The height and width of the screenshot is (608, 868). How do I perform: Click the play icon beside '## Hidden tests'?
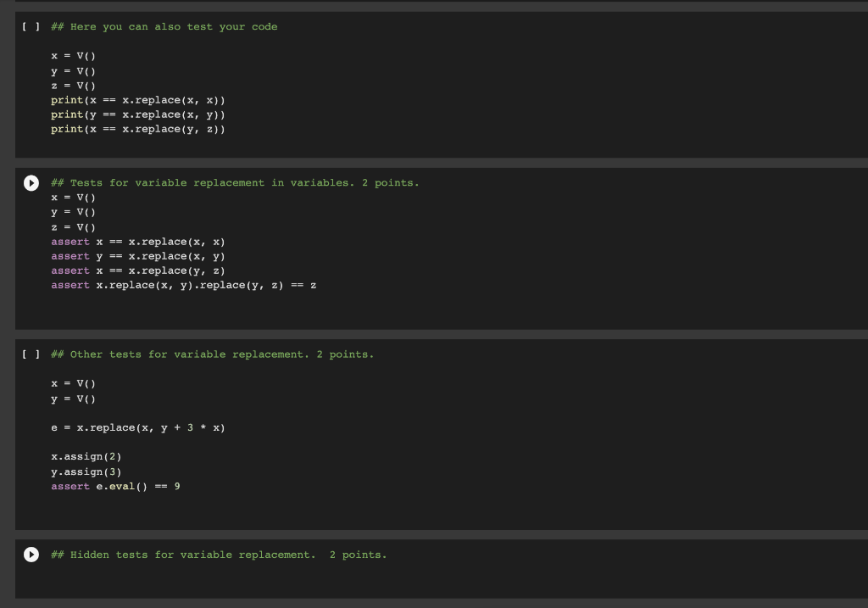pyautogui.click(x=31, y=555)
